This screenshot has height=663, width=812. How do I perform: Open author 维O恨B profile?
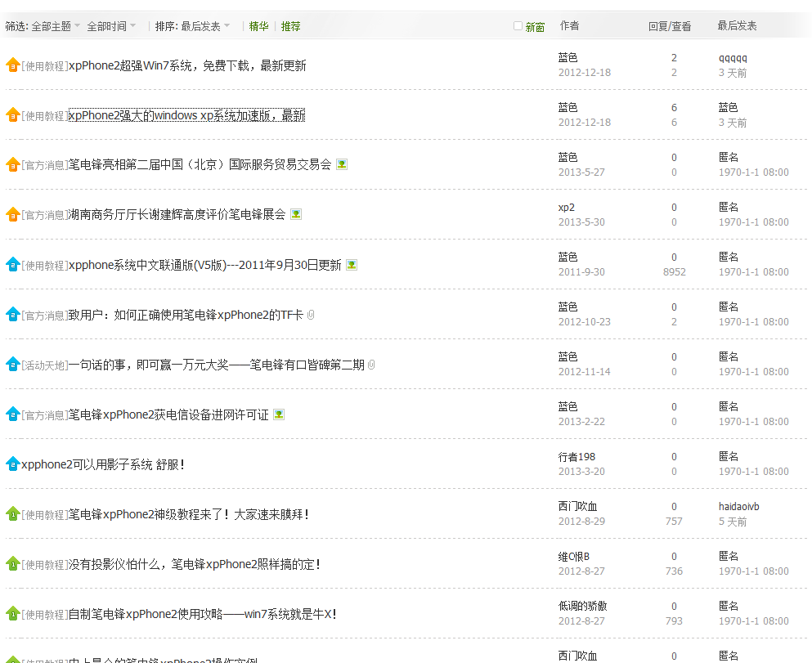point(573,557)
